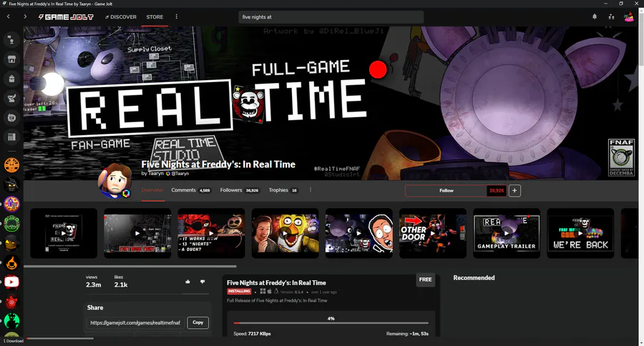Focus the search field with 'five nights at'

point(331,17)
